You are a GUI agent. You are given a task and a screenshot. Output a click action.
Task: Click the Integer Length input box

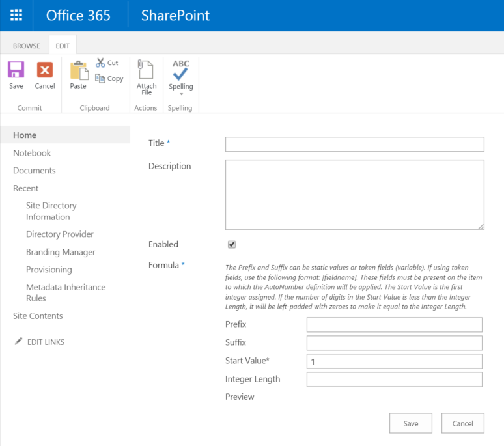pyautogui.click(x=394, y=380)
